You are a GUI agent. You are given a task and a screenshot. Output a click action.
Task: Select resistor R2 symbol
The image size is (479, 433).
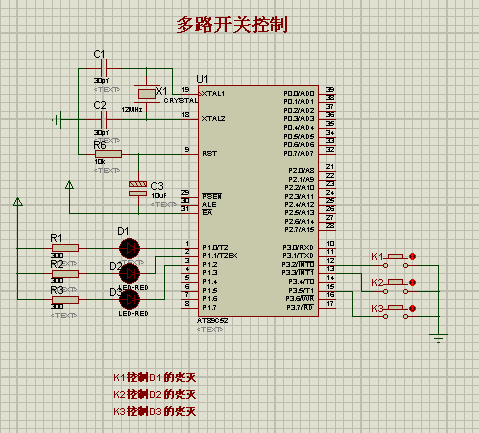coord(65,274)
